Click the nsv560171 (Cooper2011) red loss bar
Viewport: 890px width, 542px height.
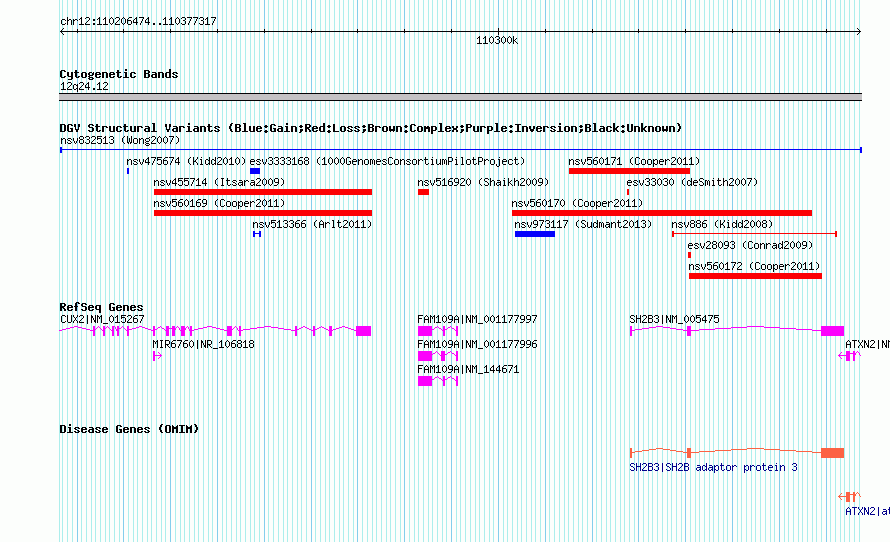click(629, 171)
